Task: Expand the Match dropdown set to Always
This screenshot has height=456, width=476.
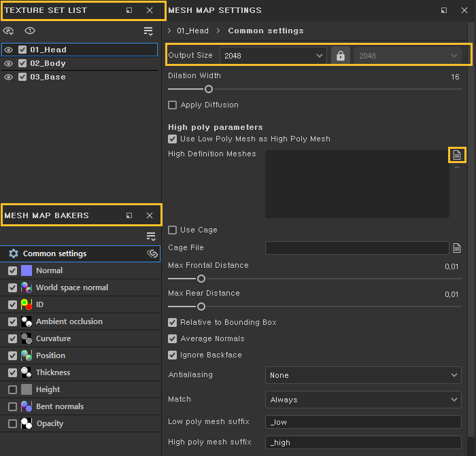Action: tap(363, 400)
